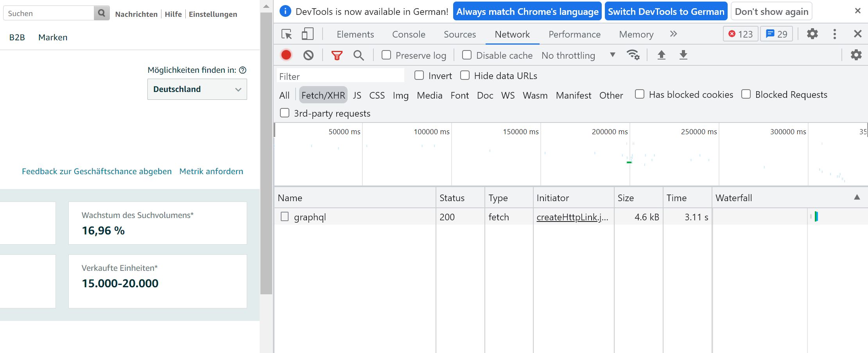Viewport: 868px width, 353px height.
Task: Open Feedback zur Geschäftschance abgeben link
Action: (97, 171)
